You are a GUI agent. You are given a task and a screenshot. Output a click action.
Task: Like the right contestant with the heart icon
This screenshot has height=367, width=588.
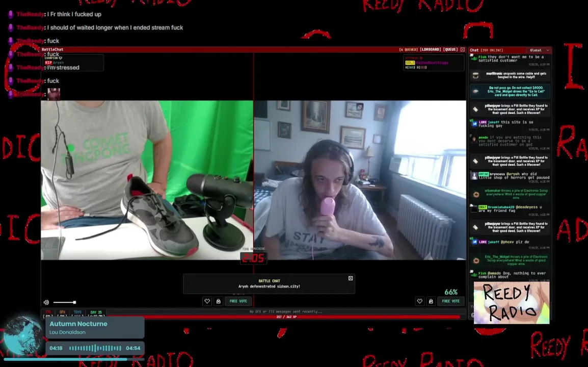coord(420,301)
